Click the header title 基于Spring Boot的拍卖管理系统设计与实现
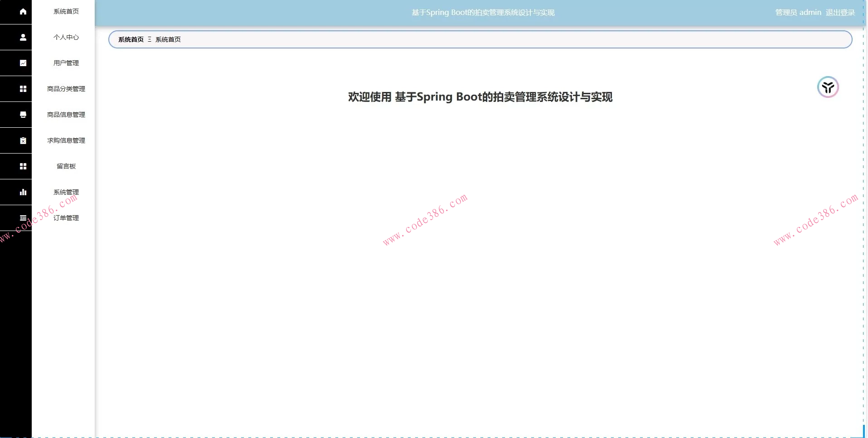The image size is (868, 438). pyautogui.click(x=483, y=13)
